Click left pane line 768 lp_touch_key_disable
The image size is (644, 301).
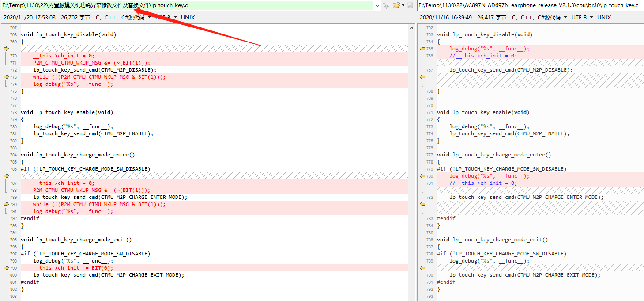coord(68,34)
